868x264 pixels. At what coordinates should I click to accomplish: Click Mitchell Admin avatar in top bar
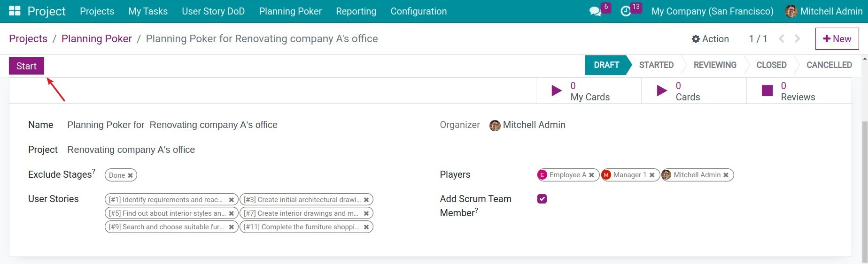pyautogui.click(x=791, y=11)
